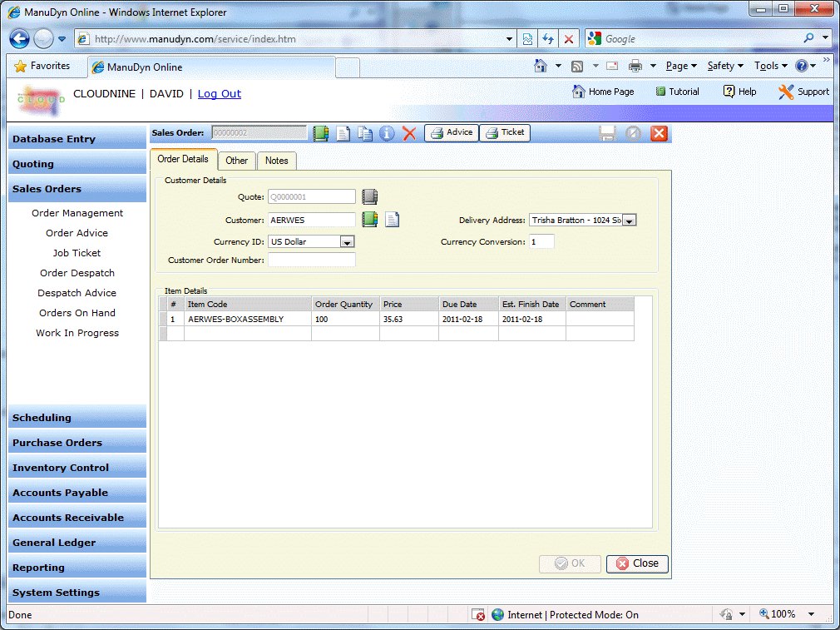Open the Customer lookup book icon
This screenshot has height=630, width=840.
[x=370, y=220]
